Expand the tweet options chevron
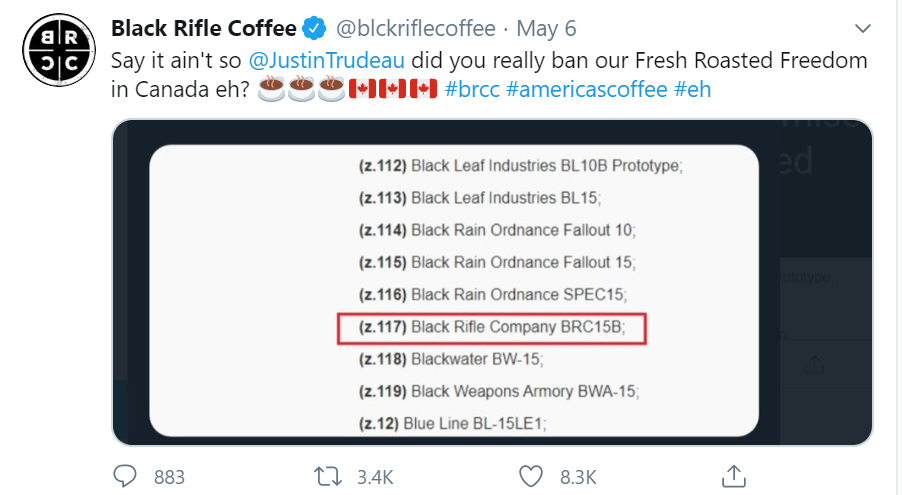This screenshot has height=495, width=902. pyautogui.click(x=862, y=28)
